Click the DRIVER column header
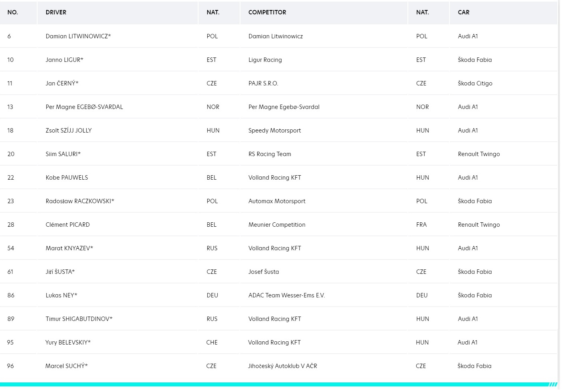The height and width of the screenshot is (392, 564). (56, 12)
